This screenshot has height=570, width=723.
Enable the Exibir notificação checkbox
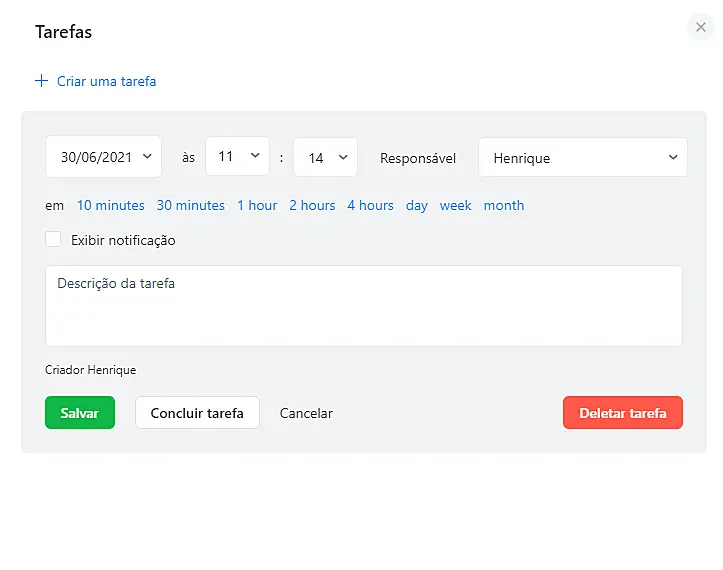coord(53,240)
